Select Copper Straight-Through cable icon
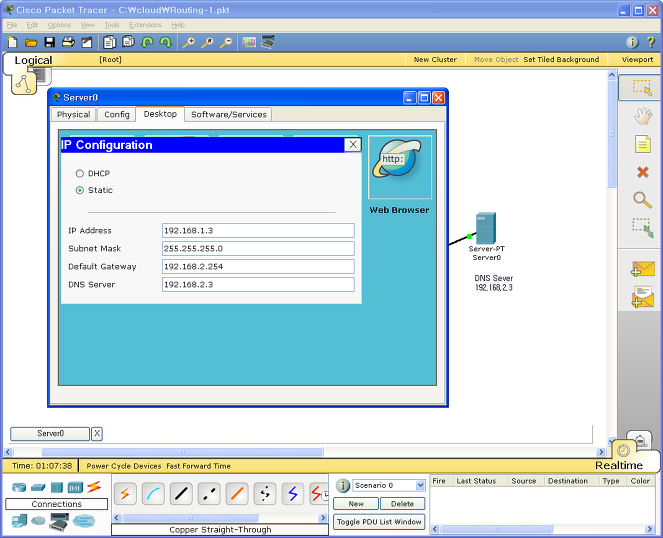Screen dimensions: 663x538 click(x=181, y=494)
